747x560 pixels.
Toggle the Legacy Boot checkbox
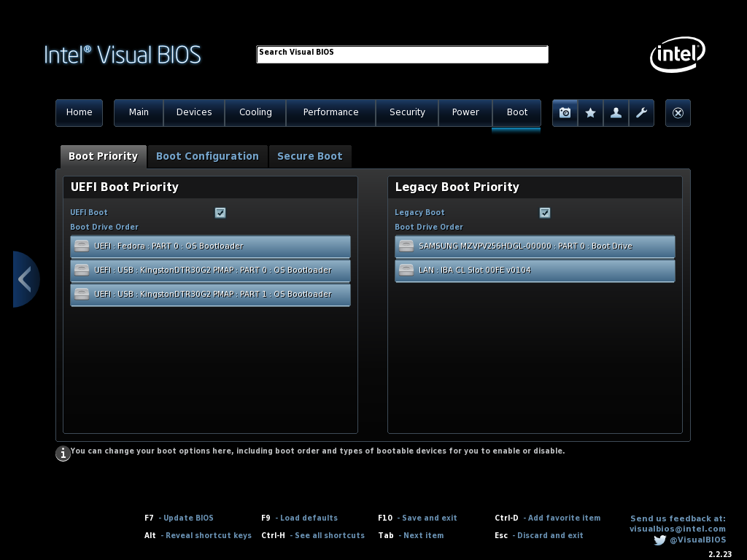545,213
